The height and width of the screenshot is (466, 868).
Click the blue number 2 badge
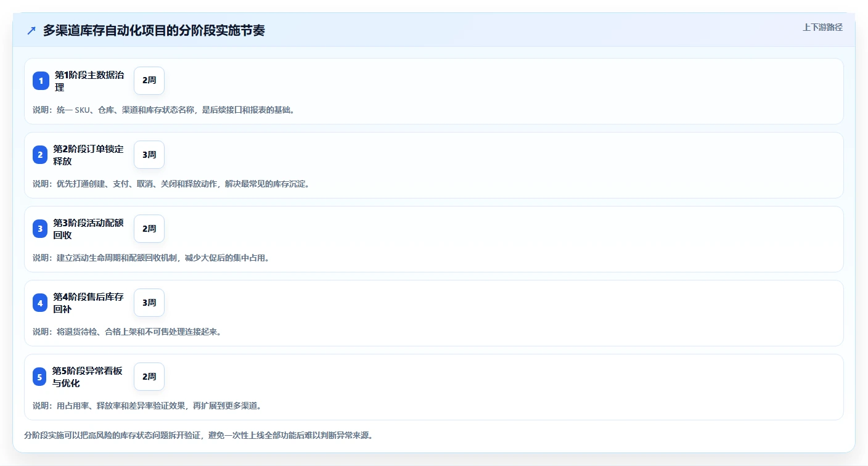[40, 155]
